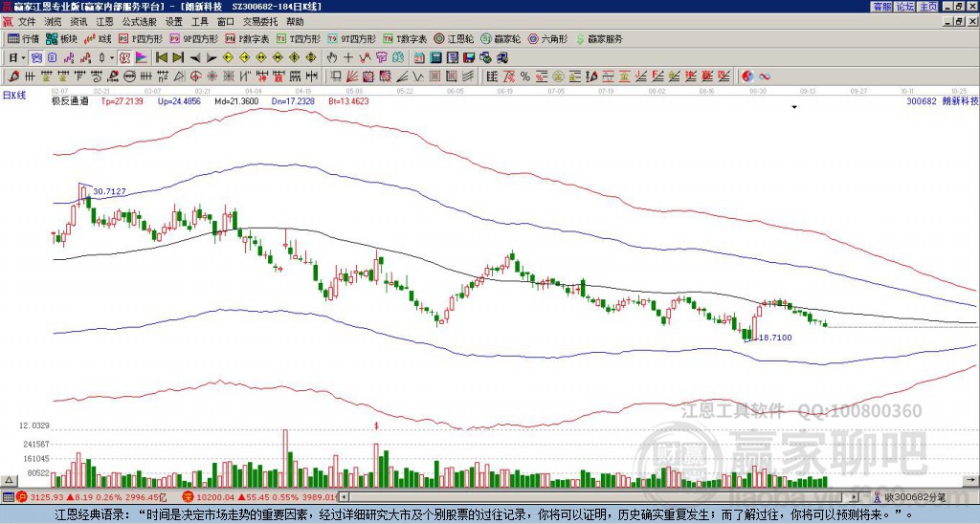Open the P四方形 tool
980x524 pixels.
pyautogui.click(x=141, y=38)
